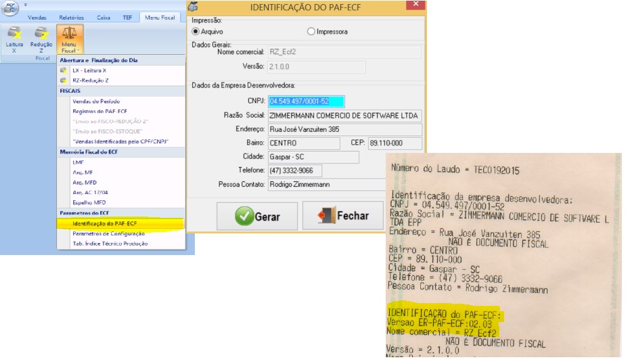632x364 pixels.
Task: Open the Relatórios ribbon tab
Action: [71, 18]
